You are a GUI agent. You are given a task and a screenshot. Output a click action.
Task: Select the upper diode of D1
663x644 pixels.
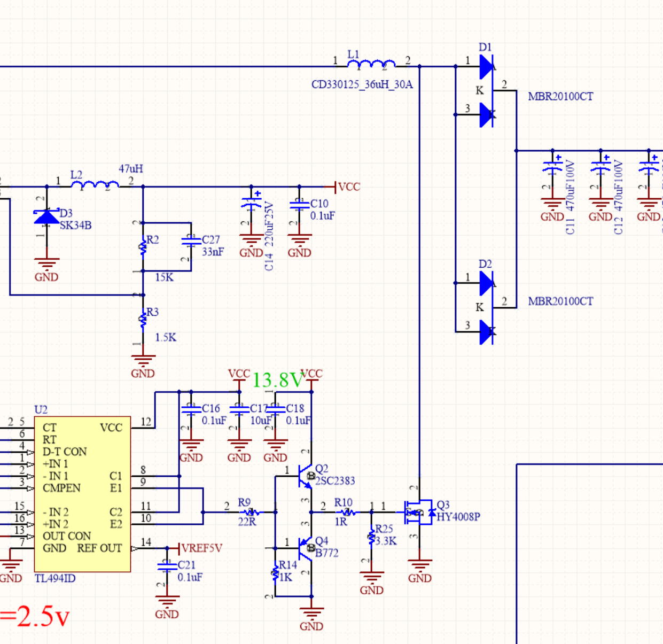487,67
